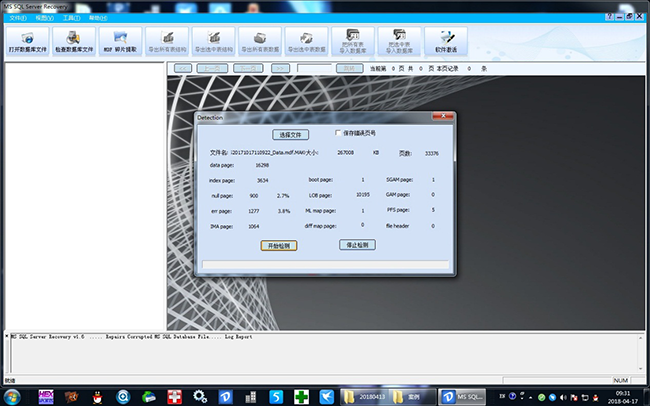Click the 跳转 jump button
This screenshot has height=406, width=650.
pyautogui.click(x=349, y=68)
